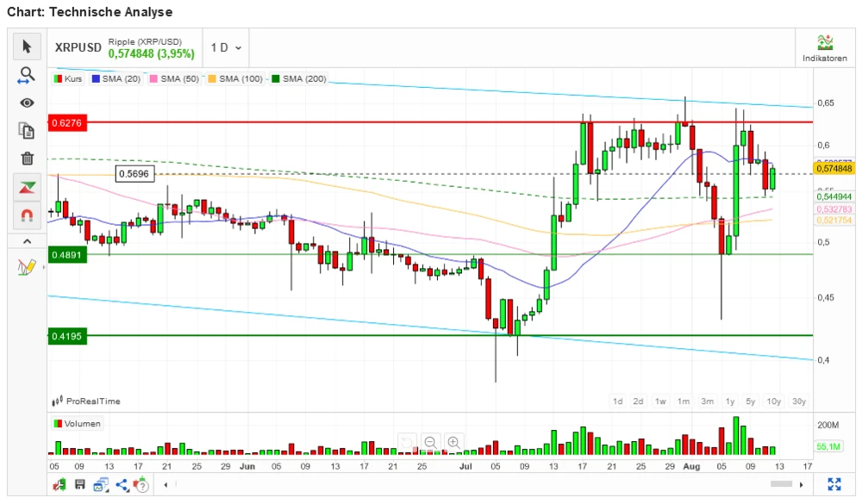Click the Aug label on time axis

691,466
